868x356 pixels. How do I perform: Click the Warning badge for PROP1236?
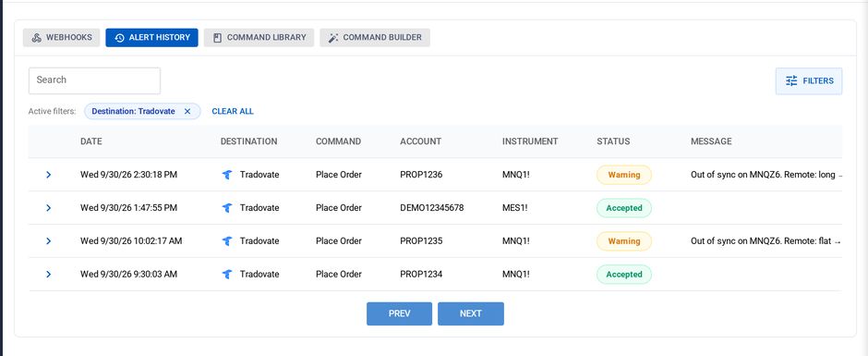pos(624,175)
